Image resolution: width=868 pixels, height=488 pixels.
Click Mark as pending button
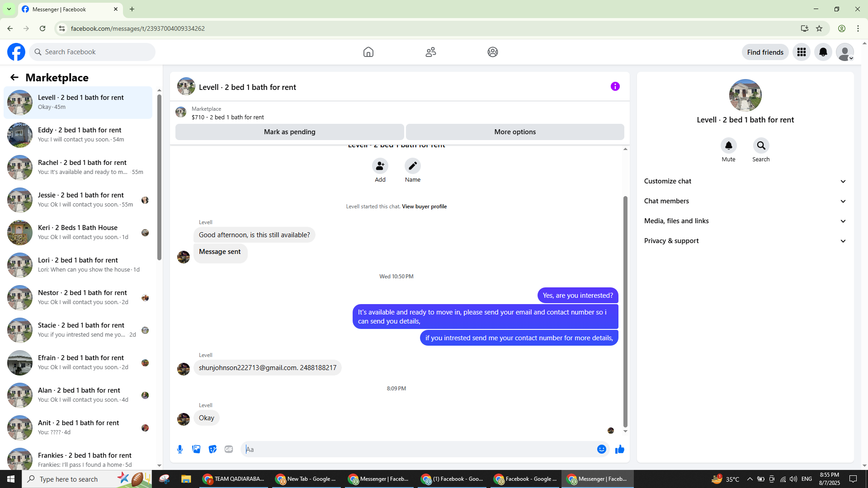(290, 132)
